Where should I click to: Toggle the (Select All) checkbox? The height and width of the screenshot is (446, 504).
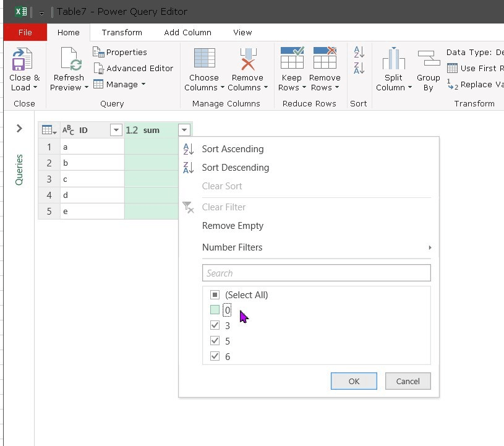tap(215, 295)
